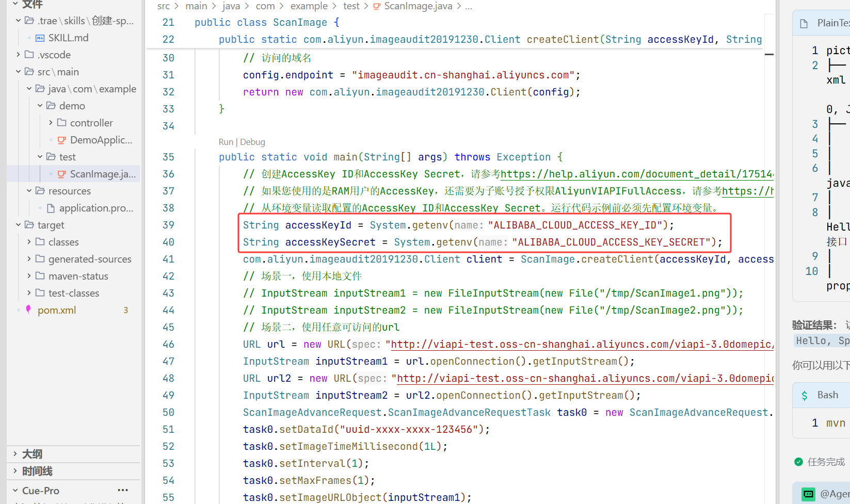Click the .vscode folder icon
Image resolution: width=850 pixels, height=504 pixels.
[x=29, y=55]
